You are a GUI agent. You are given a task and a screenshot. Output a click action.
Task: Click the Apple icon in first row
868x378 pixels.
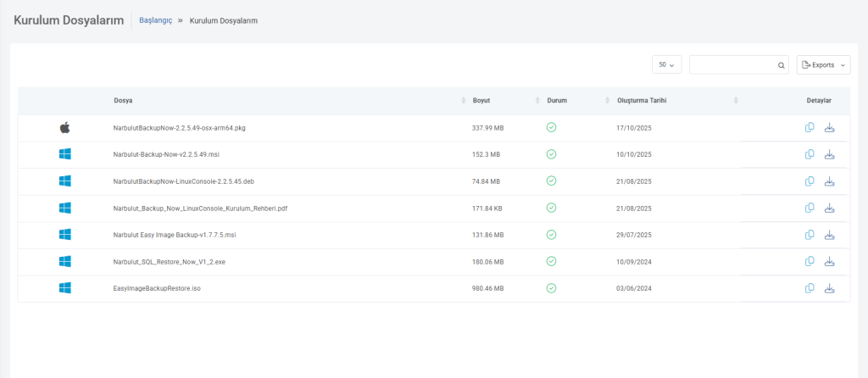pos(64,128)
